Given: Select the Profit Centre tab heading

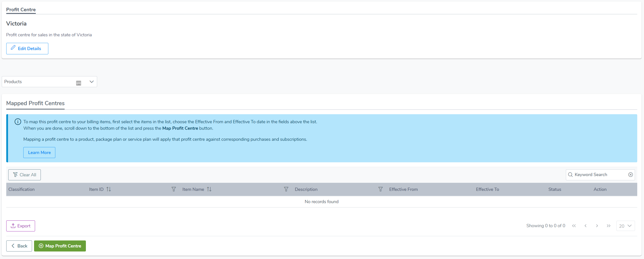Looking at the screenshot, I should pos(21,10).
